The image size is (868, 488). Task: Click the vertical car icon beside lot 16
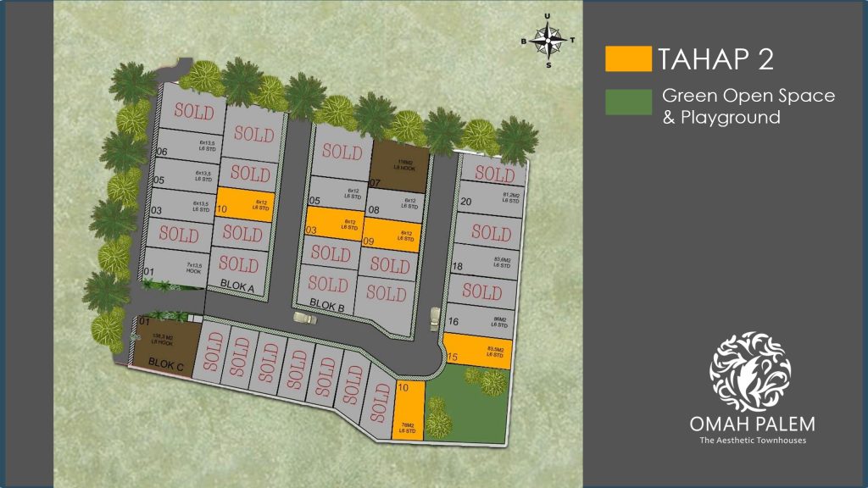coord(435,318)
